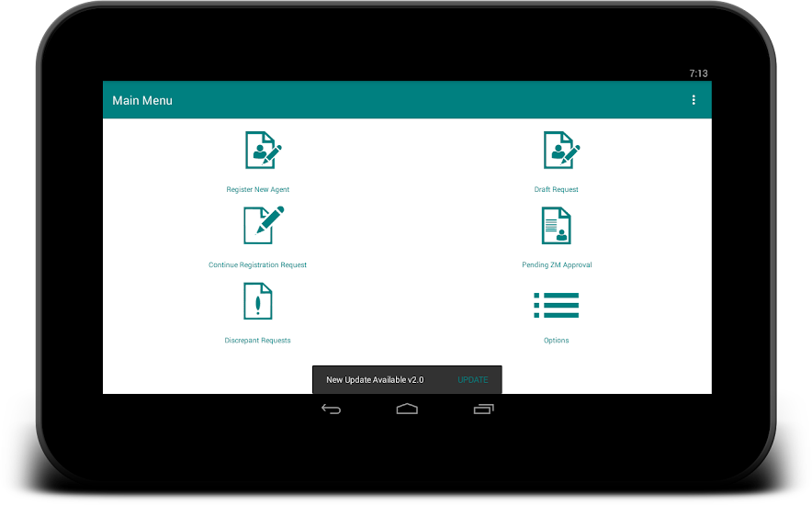Viewport: 812px width, 505px height.
Task: Tap the Discrepant Requests exclamation icon
Action: (258, 301)
